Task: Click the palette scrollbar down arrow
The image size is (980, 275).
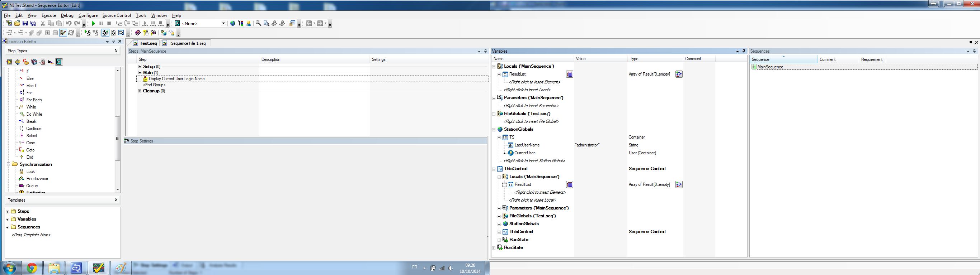Action: pyautogui.click(x=118, y=189)
